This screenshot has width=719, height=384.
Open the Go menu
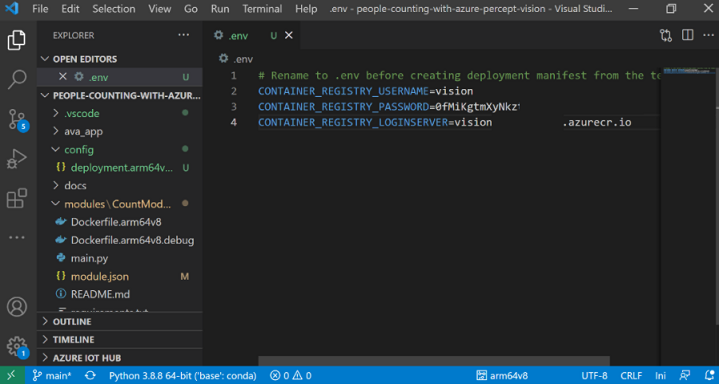click(191, 9)
